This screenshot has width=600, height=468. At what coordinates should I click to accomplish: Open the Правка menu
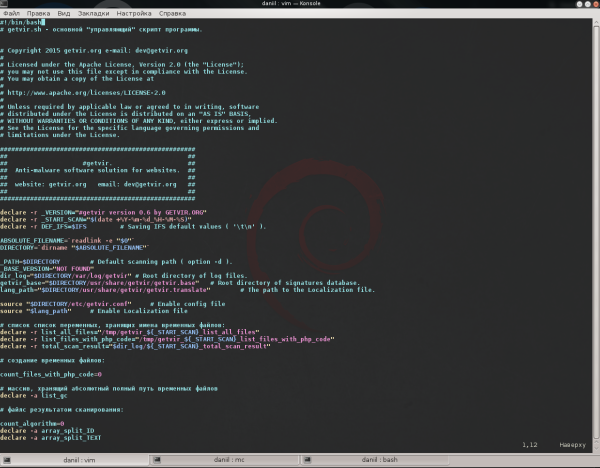pyautogui.click(x=38, y=16)
